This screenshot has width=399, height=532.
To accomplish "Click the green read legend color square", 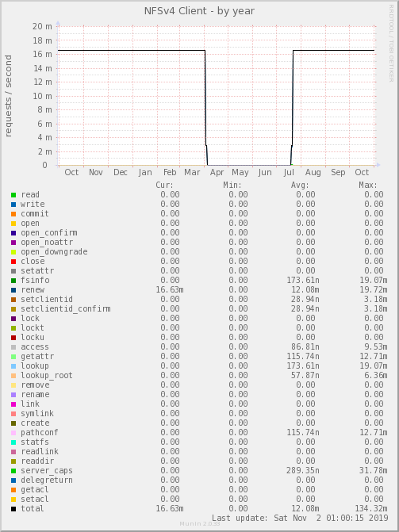I will pyautogui.click(x=13, y=195).
